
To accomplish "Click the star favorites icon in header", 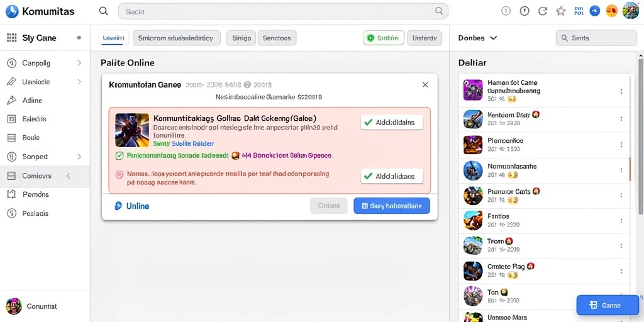I will click(x=560, y=11).
